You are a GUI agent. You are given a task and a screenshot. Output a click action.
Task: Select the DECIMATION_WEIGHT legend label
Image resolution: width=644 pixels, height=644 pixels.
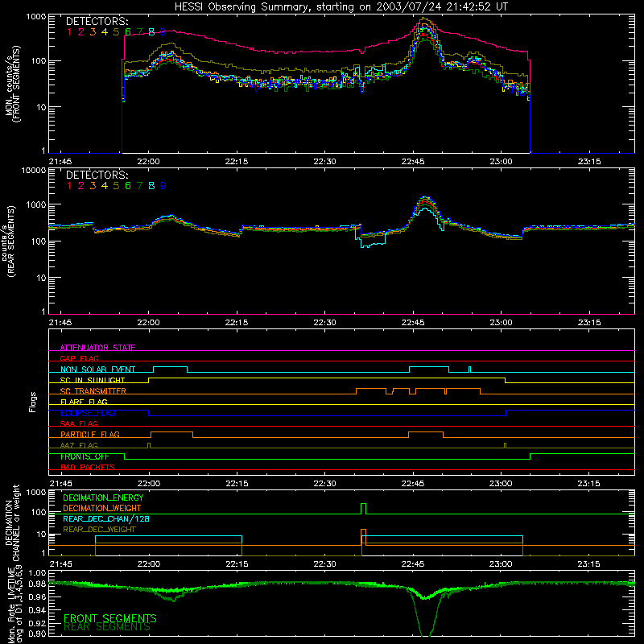click(102, 508)
